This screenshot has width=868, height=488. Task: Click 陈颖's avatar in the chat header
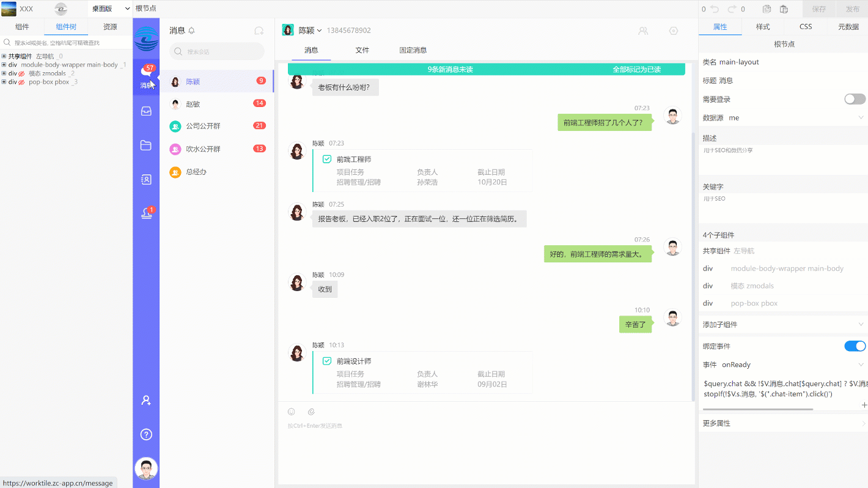click(x=288, y=31)
